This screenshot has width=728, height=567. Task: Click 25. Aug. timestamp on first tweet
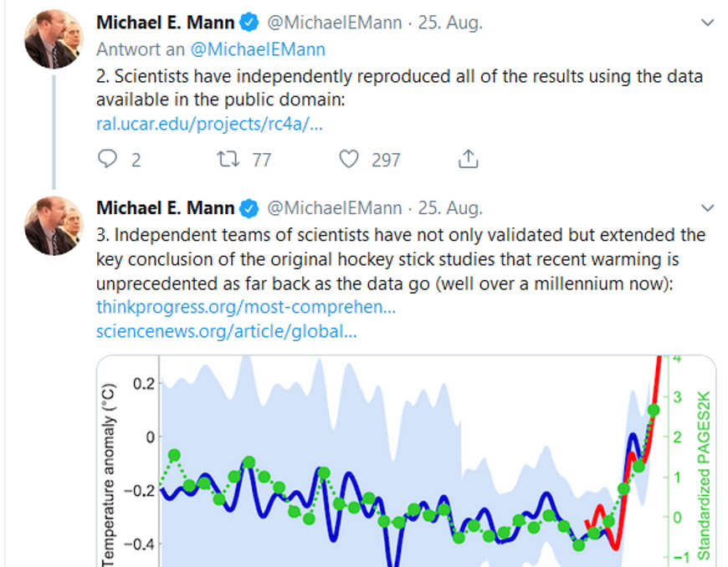(450, 23)
